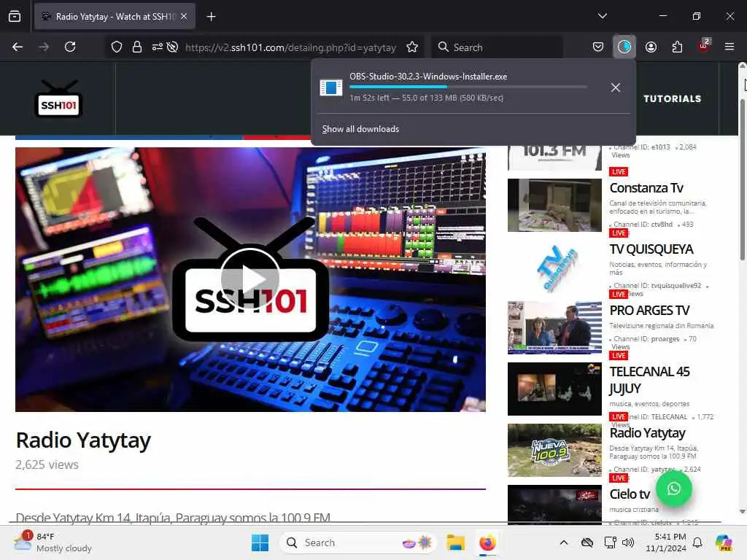
Task: Click the SSH101 site logo
Action: point(58,99)
